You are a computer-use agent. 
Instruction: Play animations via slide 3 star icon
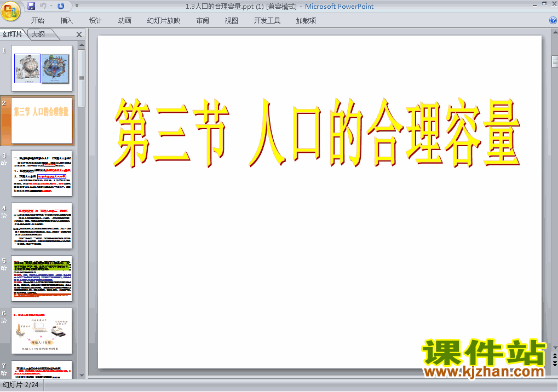(x=4, y=163)
